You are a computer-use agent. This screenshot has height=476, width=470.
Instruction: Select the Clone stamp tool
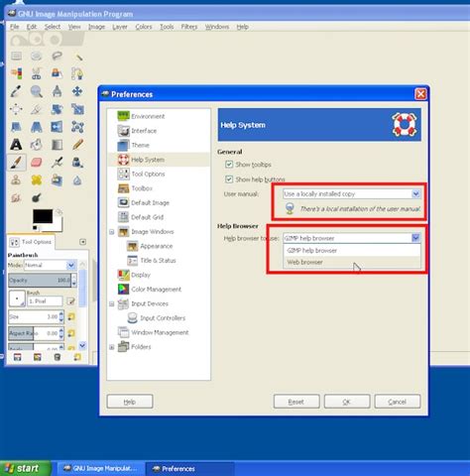click(16, 180)
